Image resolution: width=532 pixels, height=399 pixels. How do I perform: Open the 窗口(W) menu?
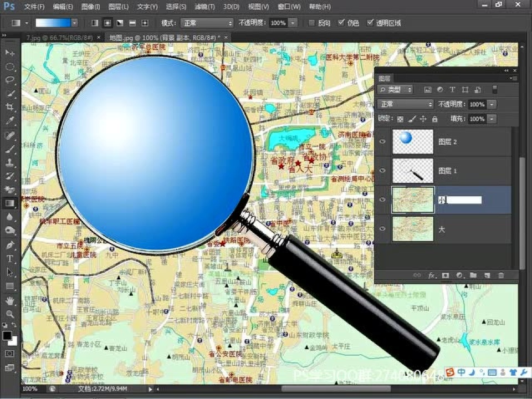(x=289, y=7)
